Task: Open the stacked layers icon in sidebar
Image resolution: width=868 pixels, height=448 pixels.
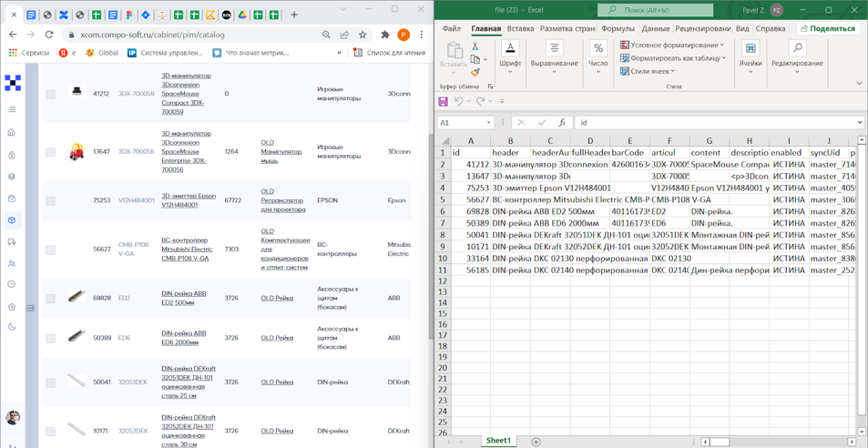Action: click(12, 177)
